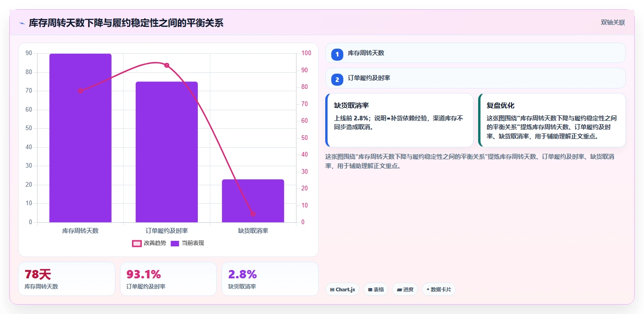The height and width of the screenshot is (314, 644).
Task: Click the 复盘优化 note card
Action: pos(552,120)
